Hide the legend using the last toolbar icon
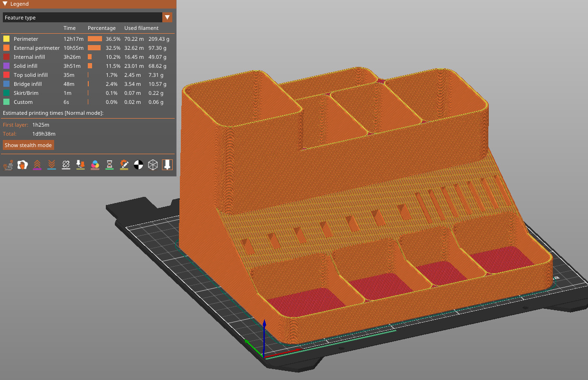The image size is (588, 380). pyautogui.click(x=167, y=165)
